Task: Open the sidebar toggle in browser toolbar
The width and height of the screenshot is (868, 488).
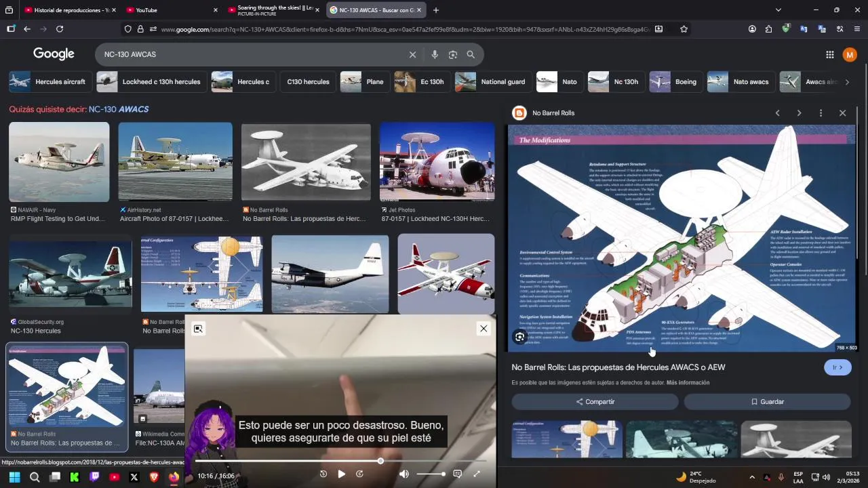Action: click(x=11, y=29)
